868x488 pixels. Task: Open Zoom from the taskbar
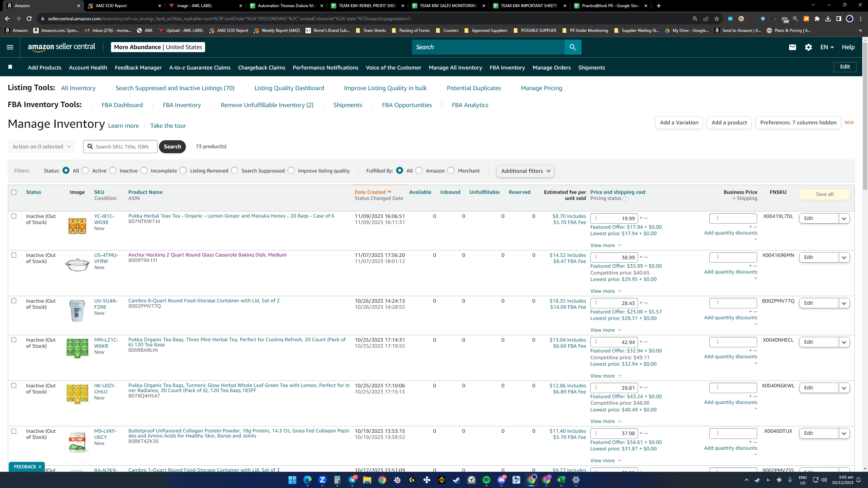(322, 480)
